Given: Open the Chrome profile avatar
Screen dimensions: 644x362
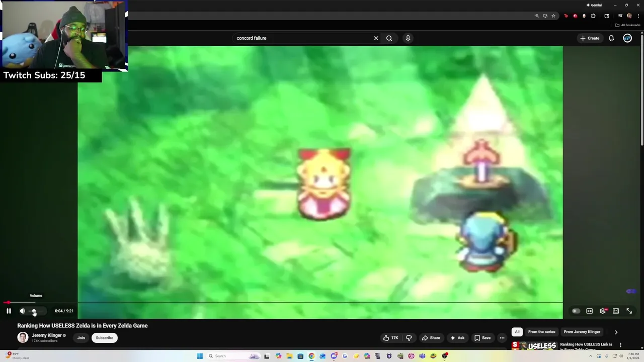Looking at the screenshot, I should [629, 16].
